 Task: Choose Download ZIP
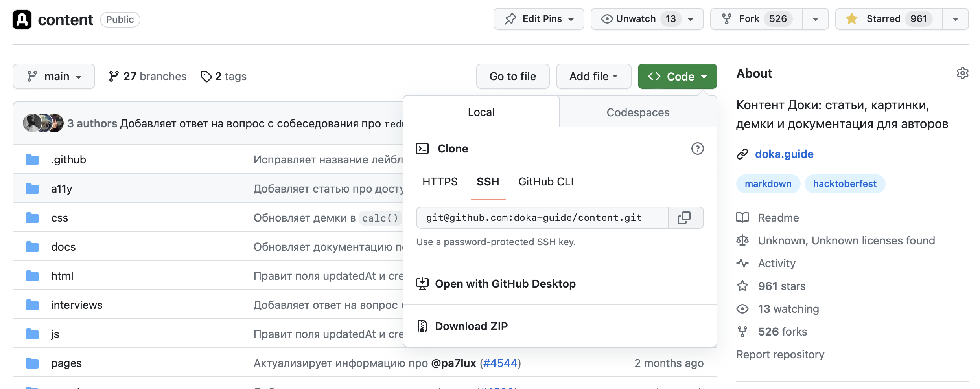(x=560, y=326)
